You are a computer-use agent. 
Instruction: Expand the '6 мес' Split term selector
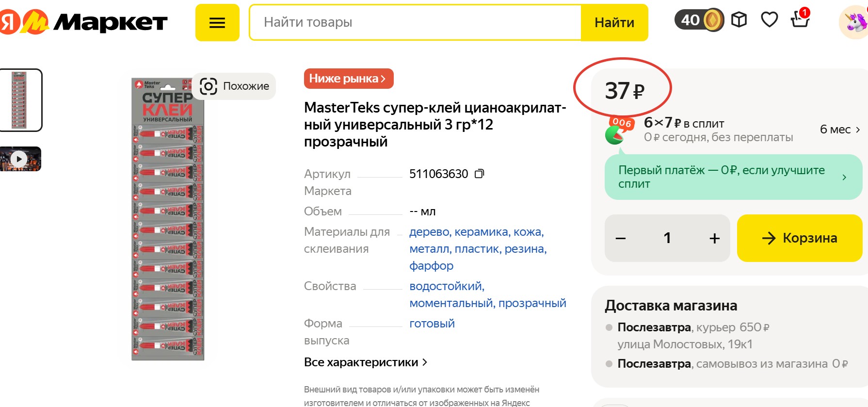(x=840, y=130)
